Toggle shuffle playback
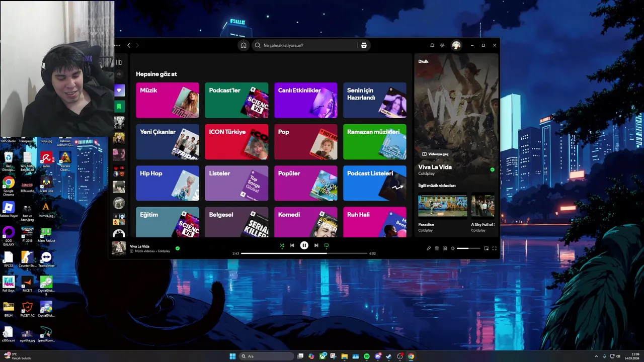The height and width of the screenshot is (362, 644). point(282,245)
